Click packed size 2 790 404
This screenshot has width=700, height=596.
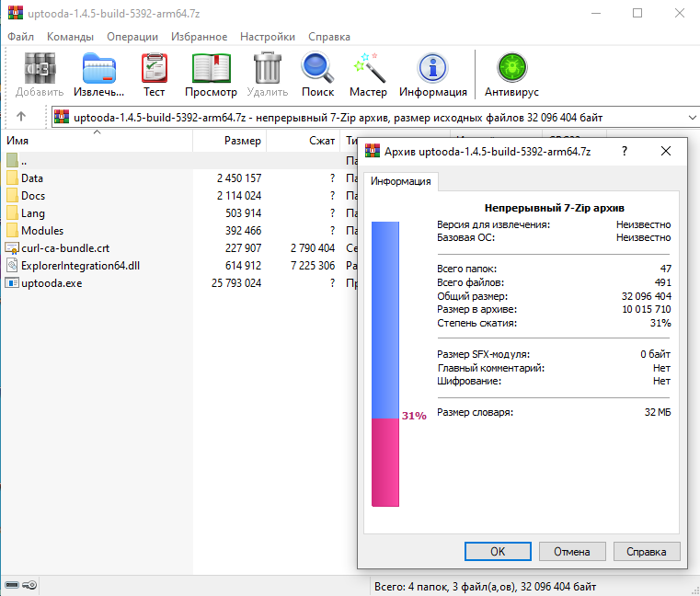313,247
